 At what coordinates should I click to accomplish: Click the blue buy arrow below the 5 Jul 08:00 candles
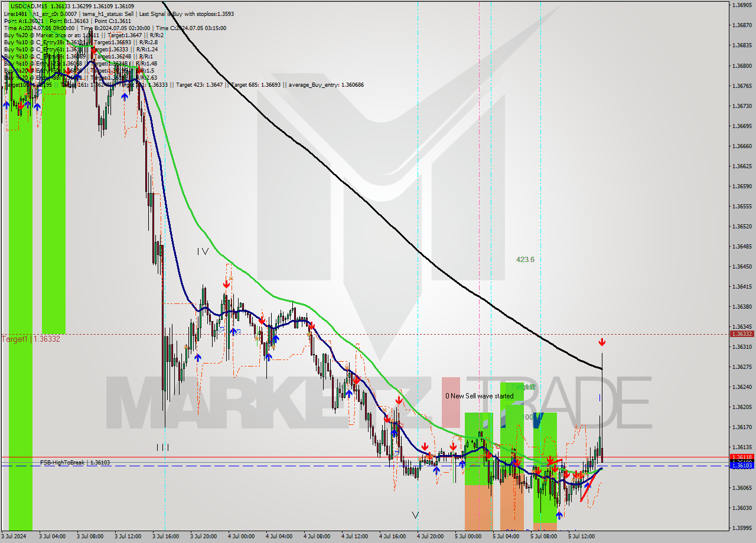(x=559, y=515)
